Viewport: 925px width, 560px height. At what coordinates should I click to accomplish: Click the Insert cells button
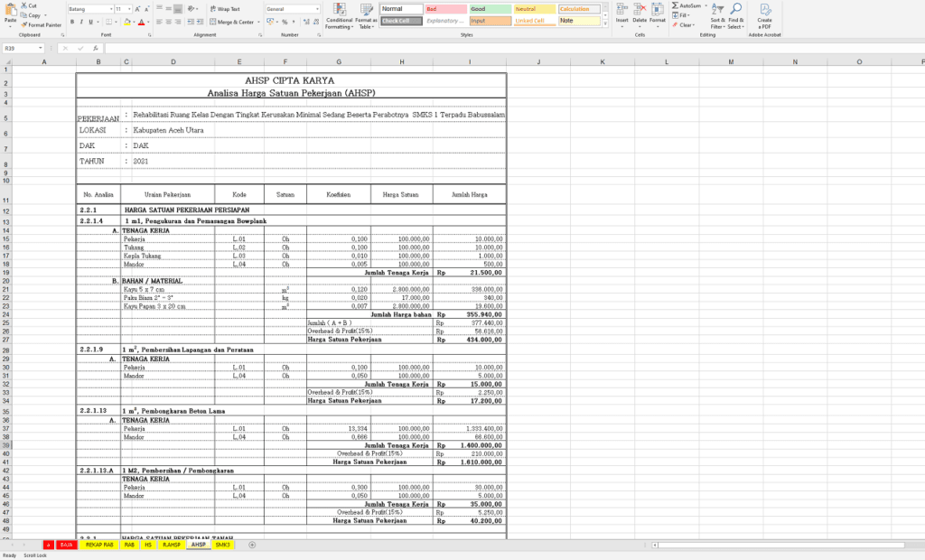(621, 11)
